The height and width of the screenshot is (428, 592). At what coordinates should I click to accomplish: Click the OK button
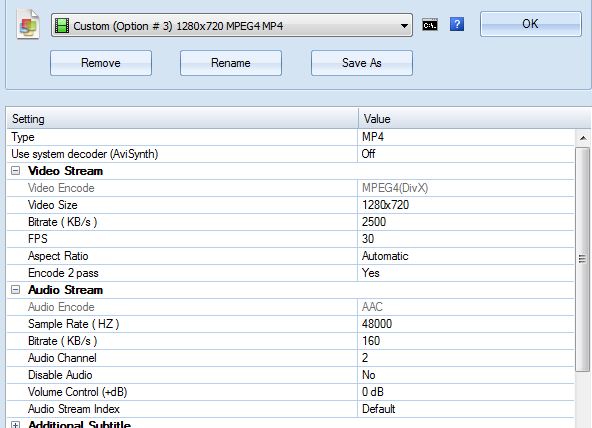(x=530, y=24)
